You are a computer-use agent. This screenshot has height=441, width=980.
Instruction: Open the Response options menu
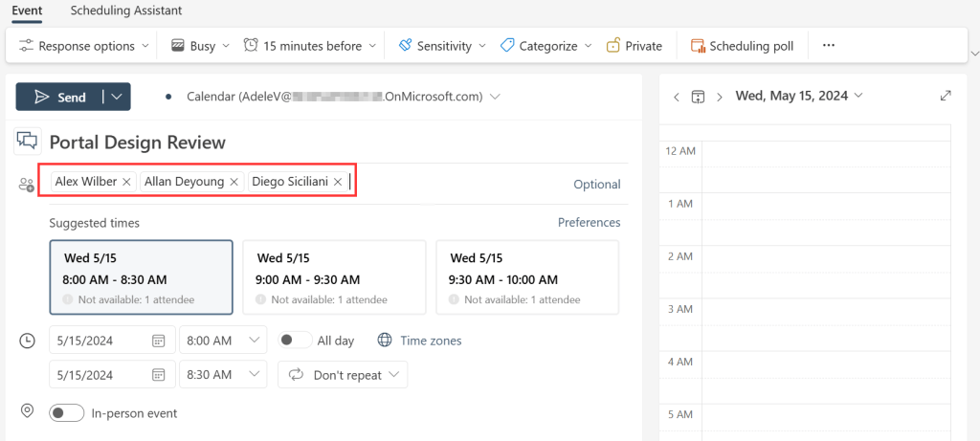83,46
